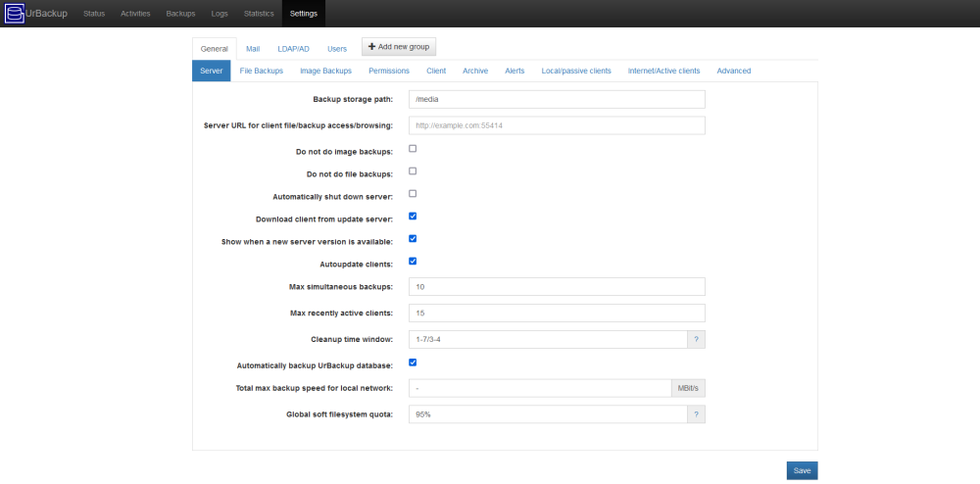Disable Autoupdate clients checkbox
Viewport: 980px width, 484px height.
click(x=413, y=261)
